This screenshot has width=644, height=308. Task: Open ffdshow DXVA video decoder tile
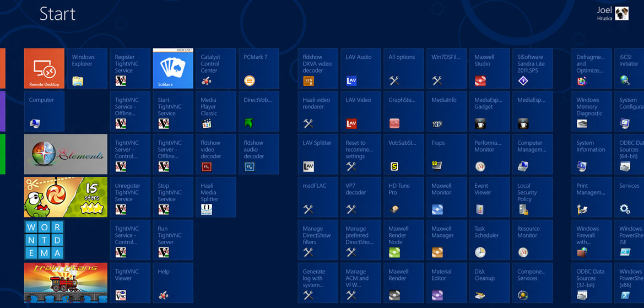pos(318,68)
